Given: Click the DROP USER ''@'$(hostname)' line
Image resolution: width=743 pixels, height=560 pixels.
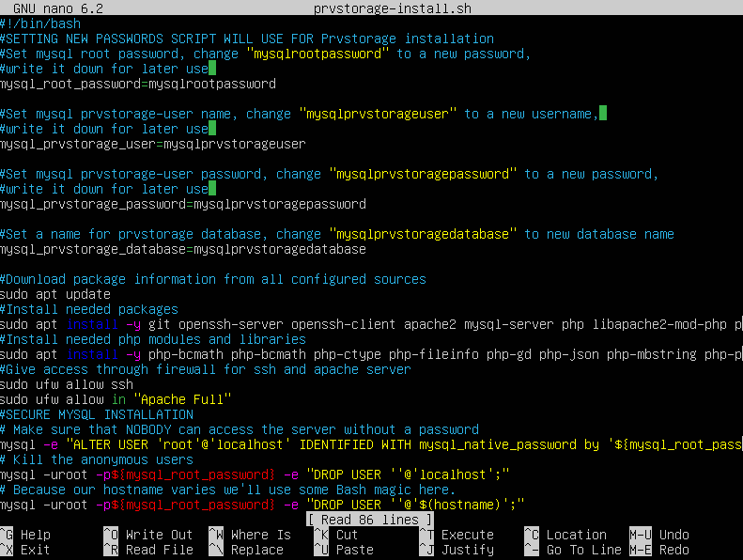Looking at the screenshot, I should pyautogui.click(x=262, y=505).
